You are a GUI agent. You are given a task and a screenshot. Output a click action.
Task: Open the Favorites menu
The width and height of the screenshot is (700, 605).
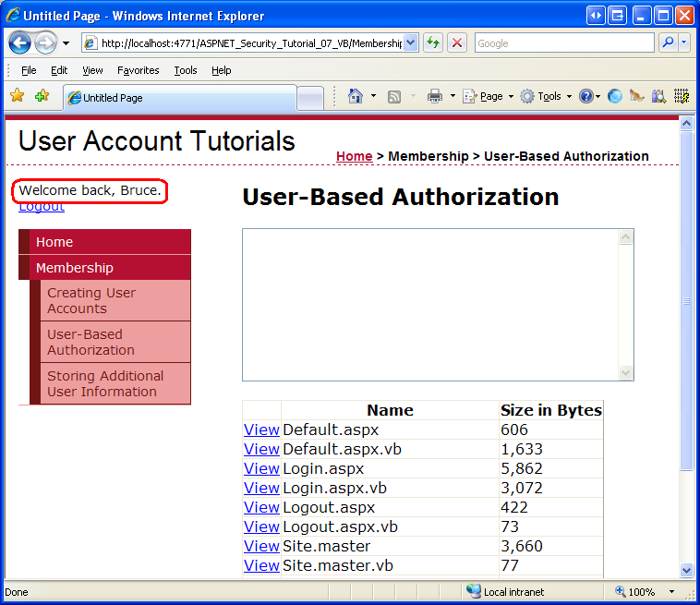point(138,70)
